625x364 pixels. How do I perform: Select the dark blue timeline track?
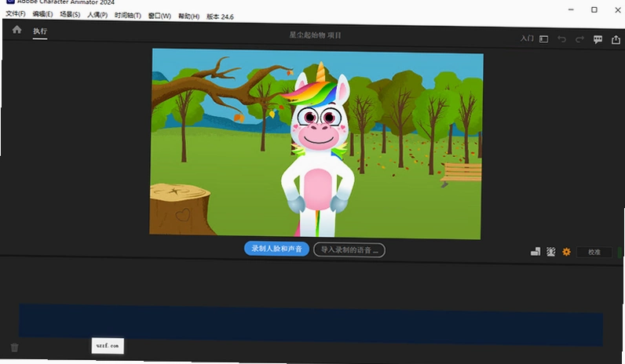[311, 325]
